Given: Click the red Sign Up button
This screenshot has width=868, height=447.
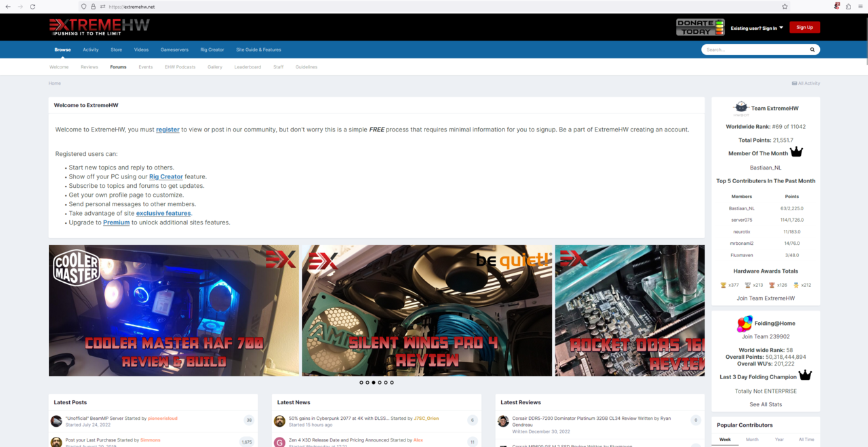Looking at the screenshot, I should click(x=804, y=27).
